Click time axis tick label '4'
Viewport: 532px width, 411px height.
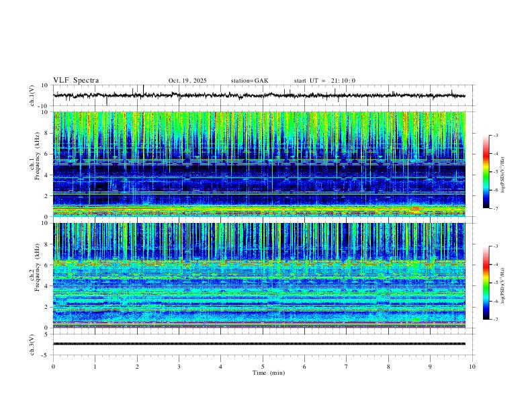(x=220, y=367)
